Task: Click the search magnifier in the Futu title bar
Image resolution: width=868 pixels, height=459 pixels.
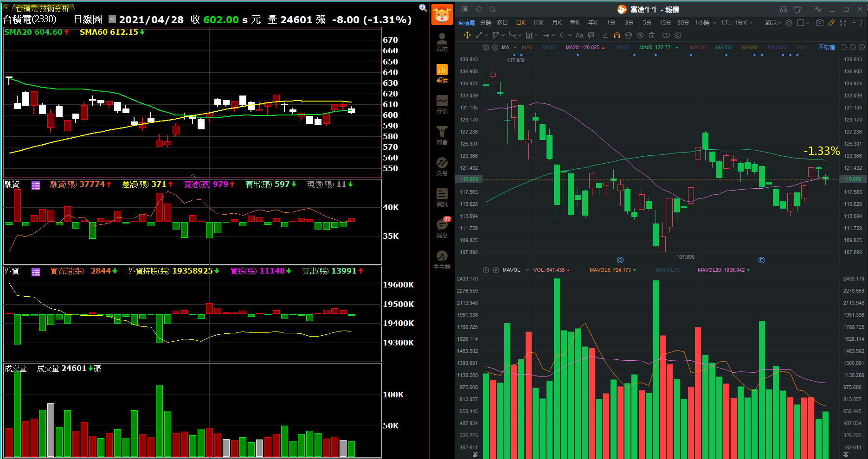Action: click(493, 9)
